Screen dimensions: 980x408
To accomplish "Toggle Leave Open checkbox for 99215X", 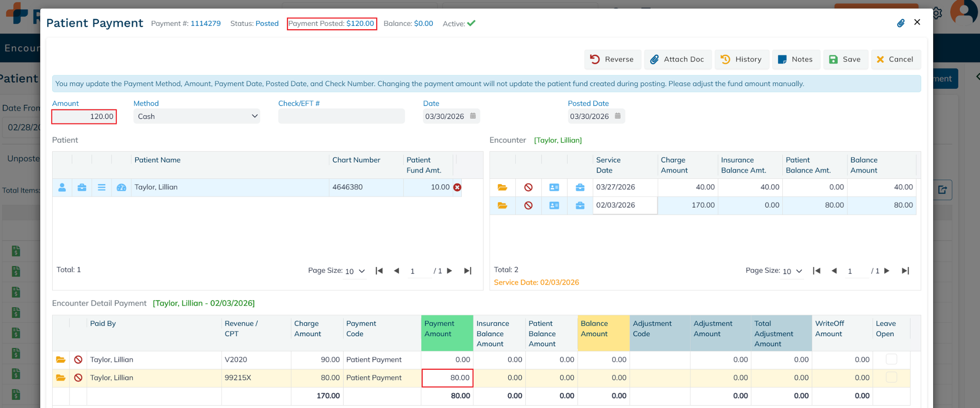I will pyautogui.click(x=891, y=377).
